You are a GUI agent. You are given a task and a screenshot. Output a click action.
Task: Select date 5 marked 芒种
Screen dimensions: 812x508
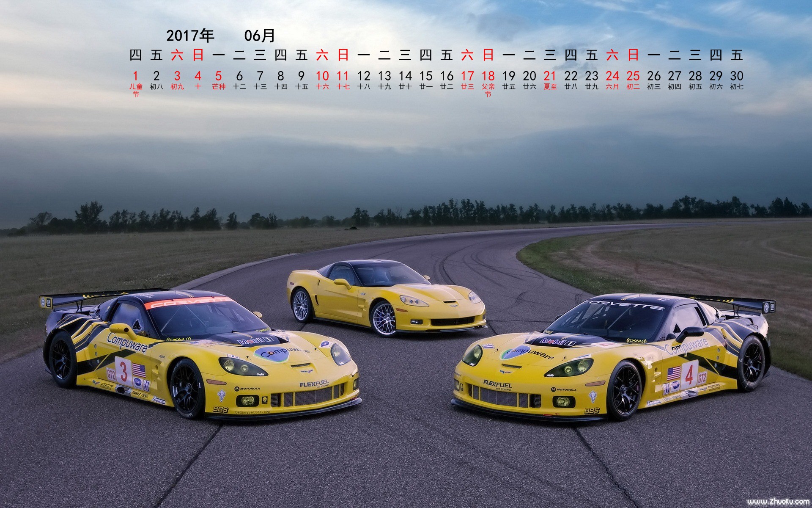(x=218, y=76)
